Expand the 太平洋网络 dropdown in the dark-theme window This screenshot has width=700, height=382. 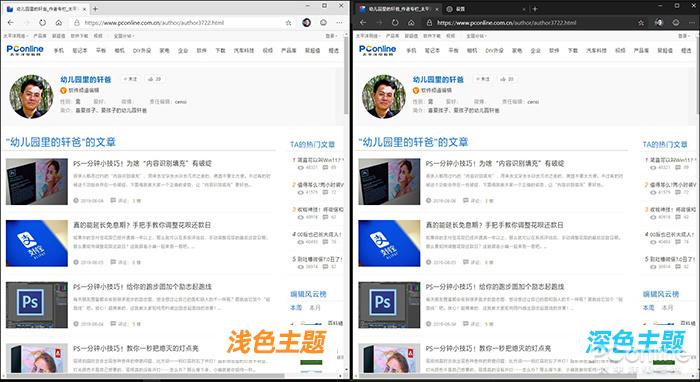[x=368, y=36]
